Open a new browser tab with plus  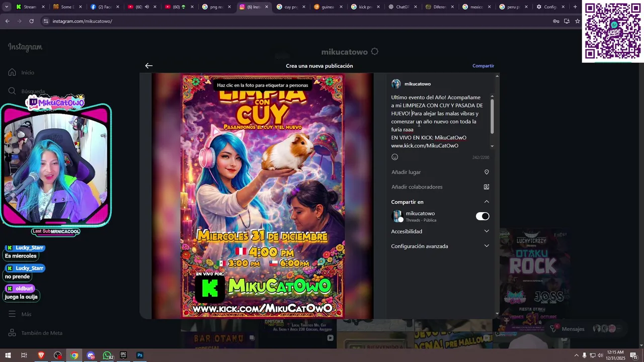coord(576,7)
